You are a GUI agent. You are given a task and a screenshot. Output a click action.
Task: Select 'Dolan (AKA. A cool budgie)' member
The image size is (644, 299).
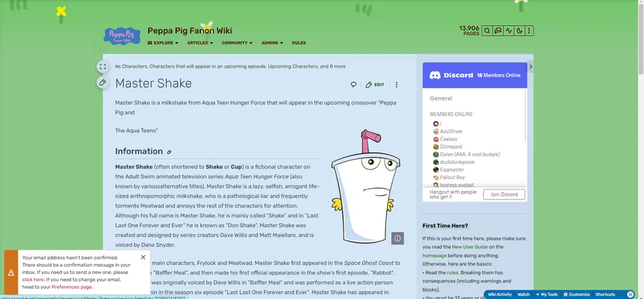[467, 155]
